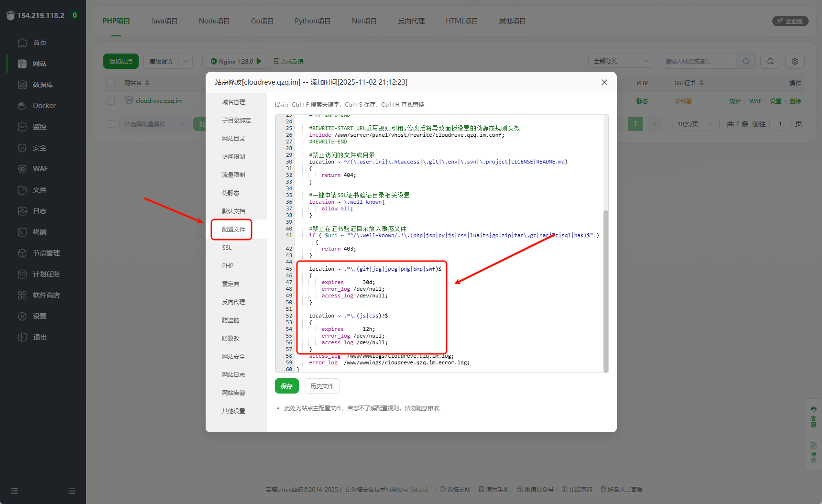This screenshot has width=822, height=504.
Task: Open the table settings gear icon
Action: click(x=795, y=61)
